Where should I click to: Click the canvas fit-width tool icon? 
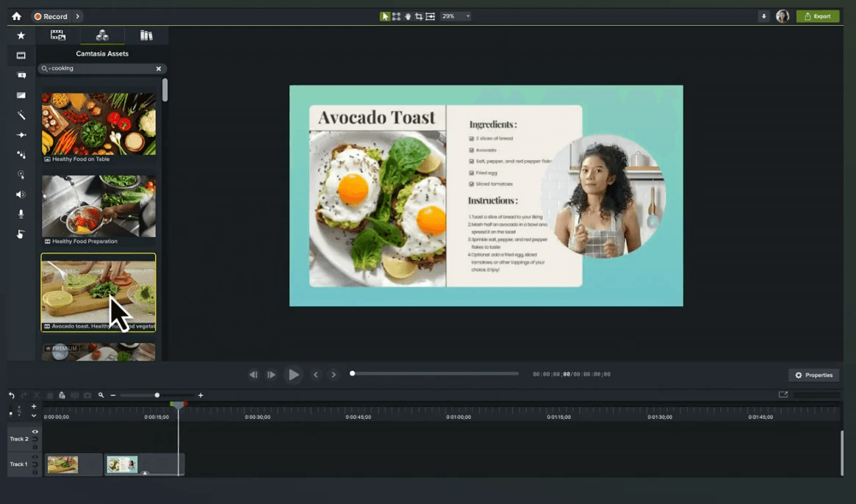click(x=430, y=16)
